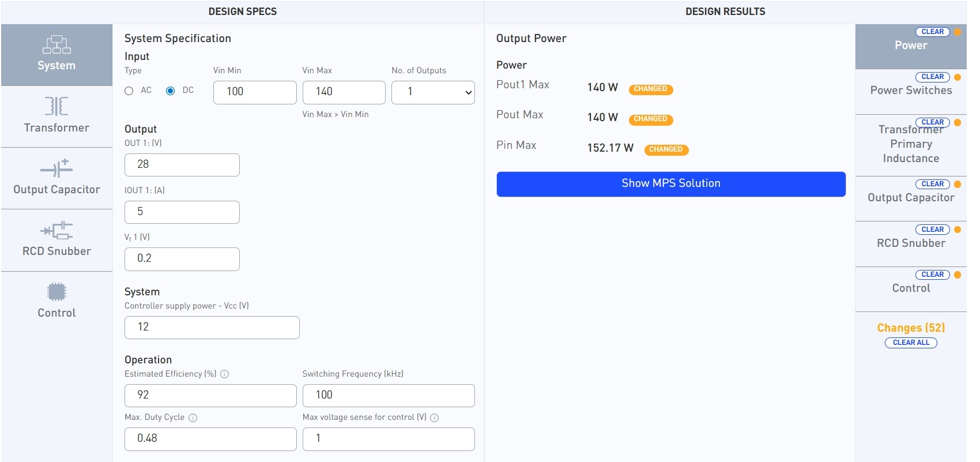Click Show MPS Solution button
Screen dimensions: 980x462
click(670, 183)
